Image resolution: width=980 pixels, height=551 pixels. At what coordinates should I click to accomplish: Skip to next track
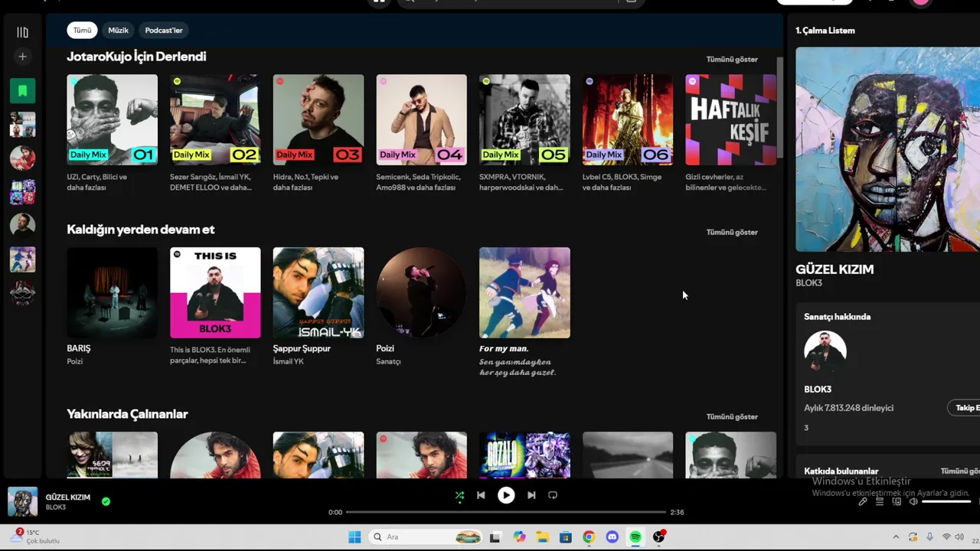pyautogui.click(x=531, y=495)
